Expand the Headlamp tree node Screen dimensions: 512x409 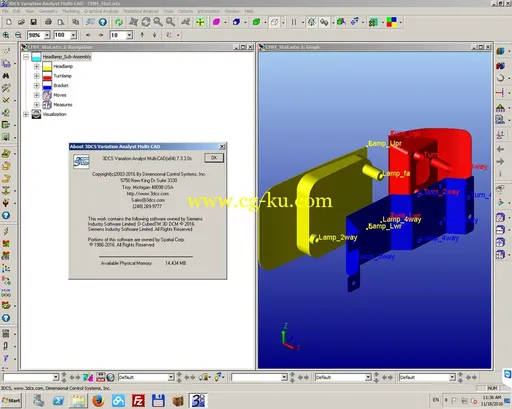tap(37, 66)
